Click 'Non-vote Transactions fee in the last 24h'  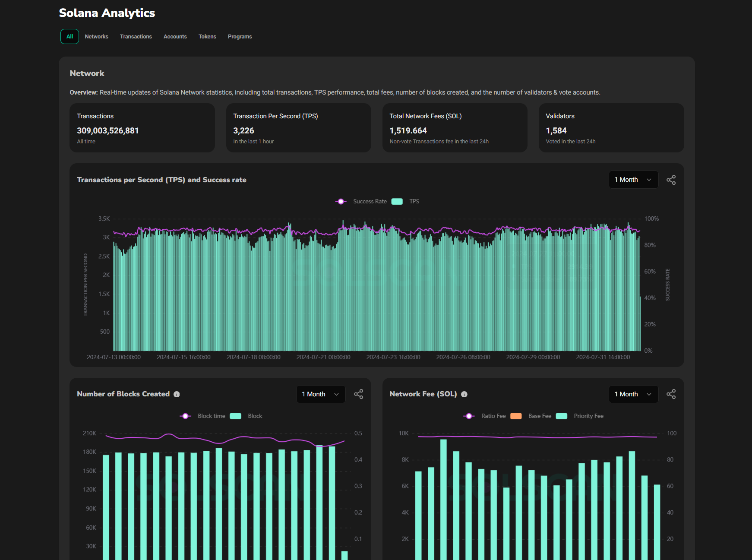(439, 142)
